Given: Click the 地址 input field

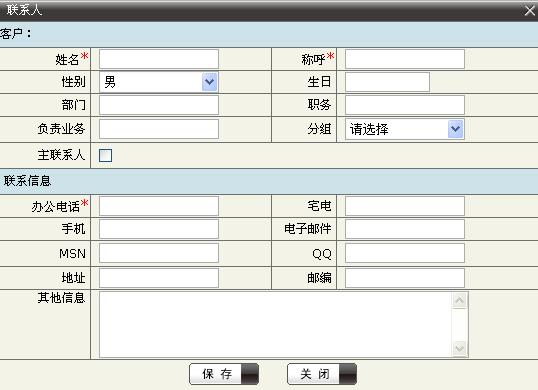Looking at the screenshot, I should 159,278.
